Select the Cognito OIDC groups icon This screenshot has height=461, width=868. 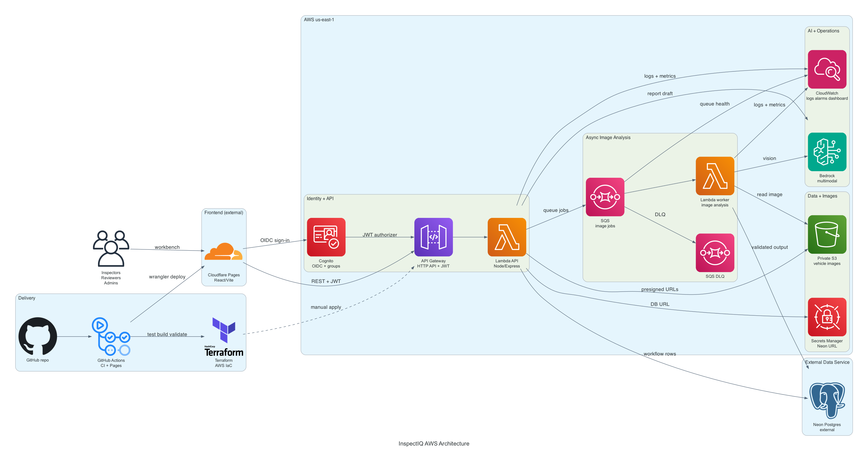pyautogui.click(x=326, y=237)
